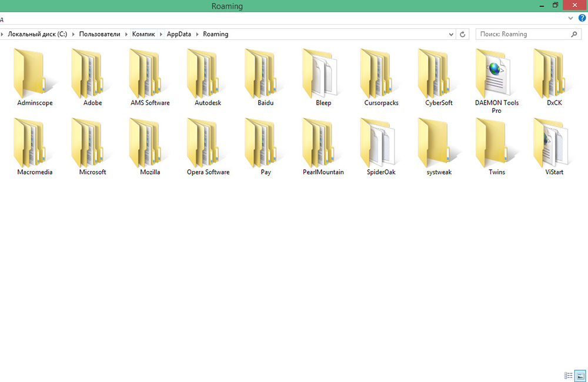The width and height of the screenshot is (588, 382).
Task: Click the search magnifier icon
Action: [x=574, y=34]
